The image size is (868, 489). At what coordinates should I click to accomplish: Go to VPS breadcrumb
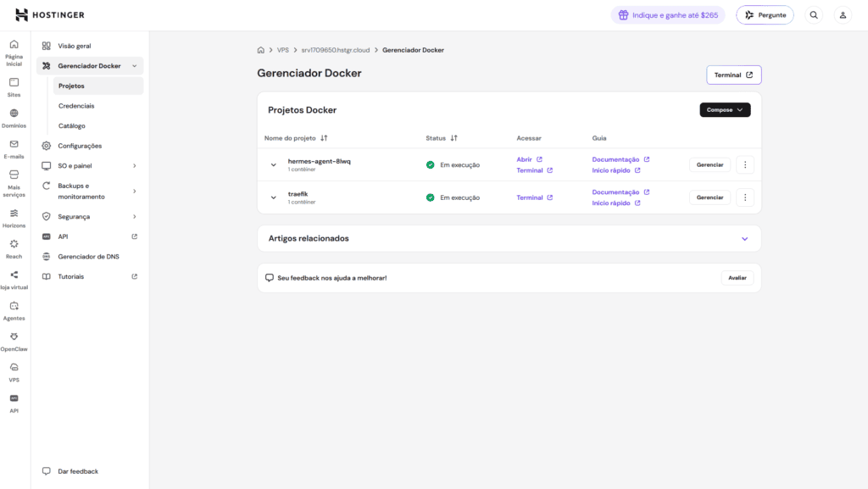(x=283, y=50)
